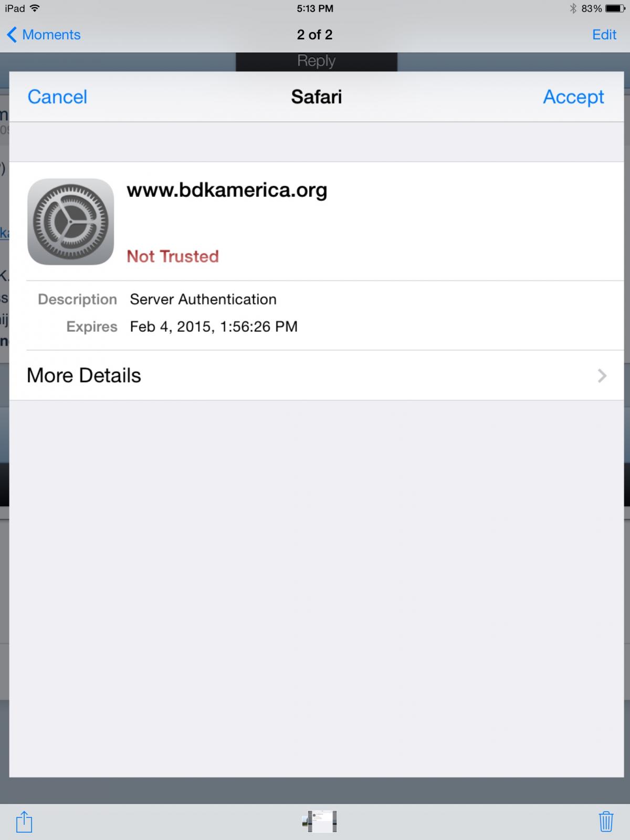Tap the www.bdkamerica.org domain title
Screen dimensions: 630x840
[227, 190]
